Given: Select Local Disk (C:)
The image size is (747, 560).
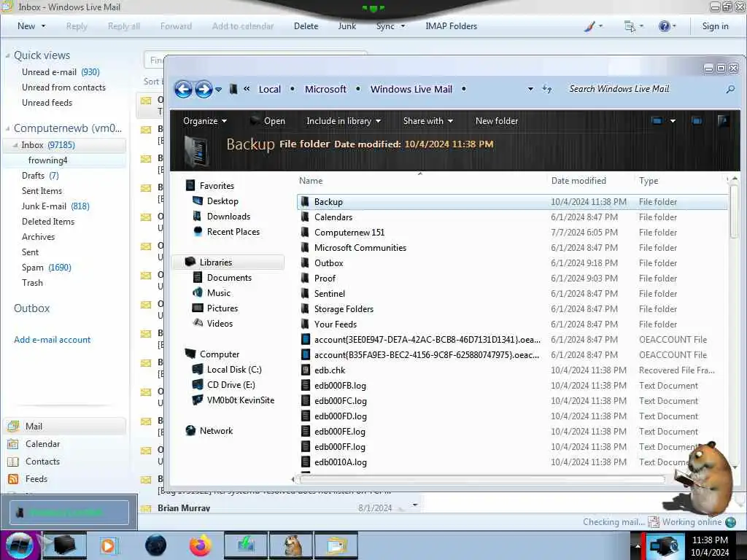Looking at the screenshot, I should coord(233,370).
